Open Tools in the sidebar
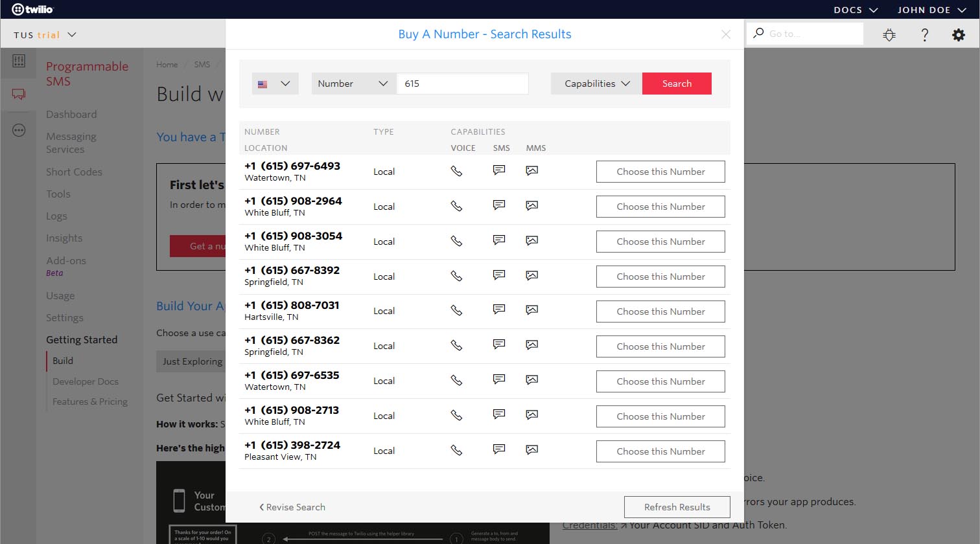Screen dimensions: 980x544 (58, 194)
